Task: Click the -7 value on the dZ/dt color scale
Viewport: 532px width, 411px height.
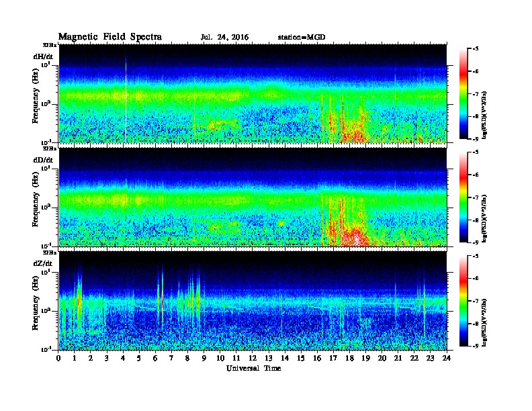Action: pos(475,301)
